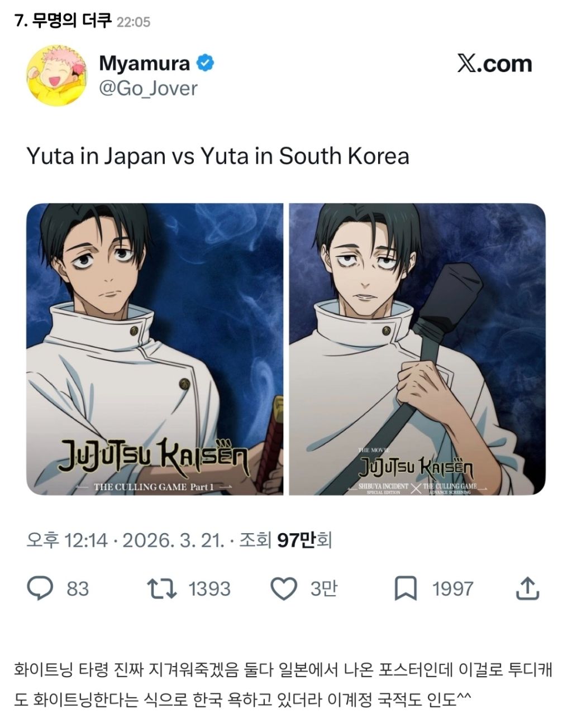Click the reply speech bubble icon
572x728 pixels.
pyautogui.click(x=40, y=588)
